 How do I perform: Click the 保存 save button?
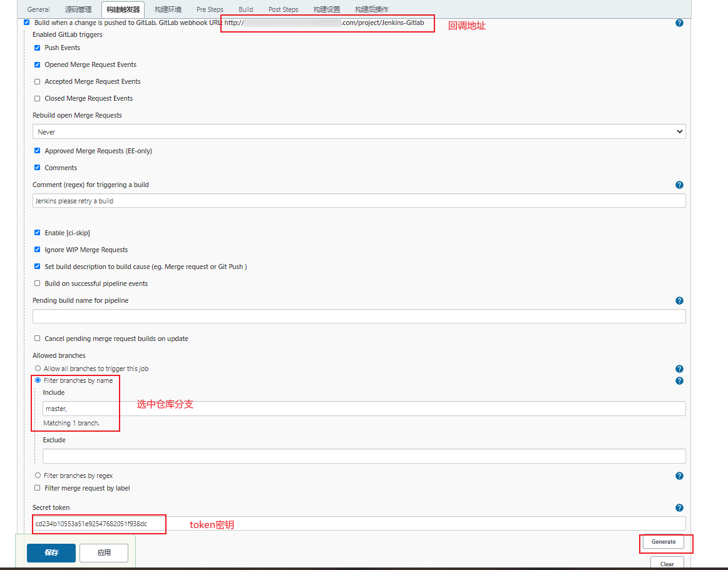point(51,553)
